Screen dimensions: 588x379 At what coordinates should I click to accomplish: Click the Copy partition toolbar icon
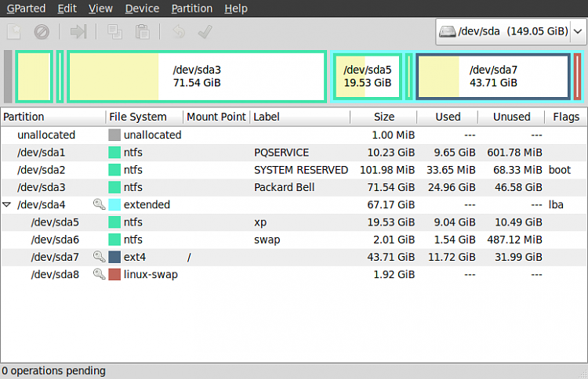[x=114, y=32]
